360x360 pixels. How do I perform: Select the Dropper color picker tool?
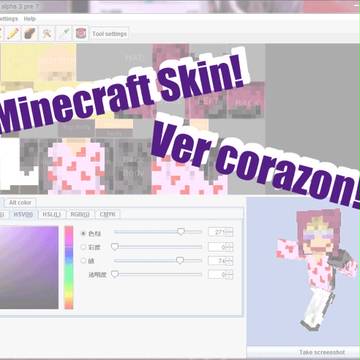tap(64, 34)
